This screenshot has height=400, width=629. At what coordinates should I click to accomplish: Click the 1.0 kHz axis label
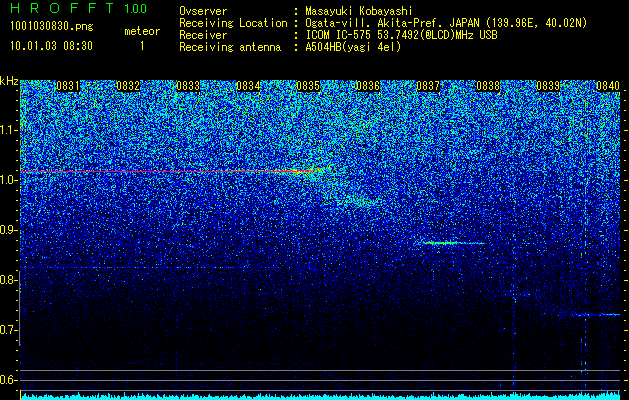9,180
